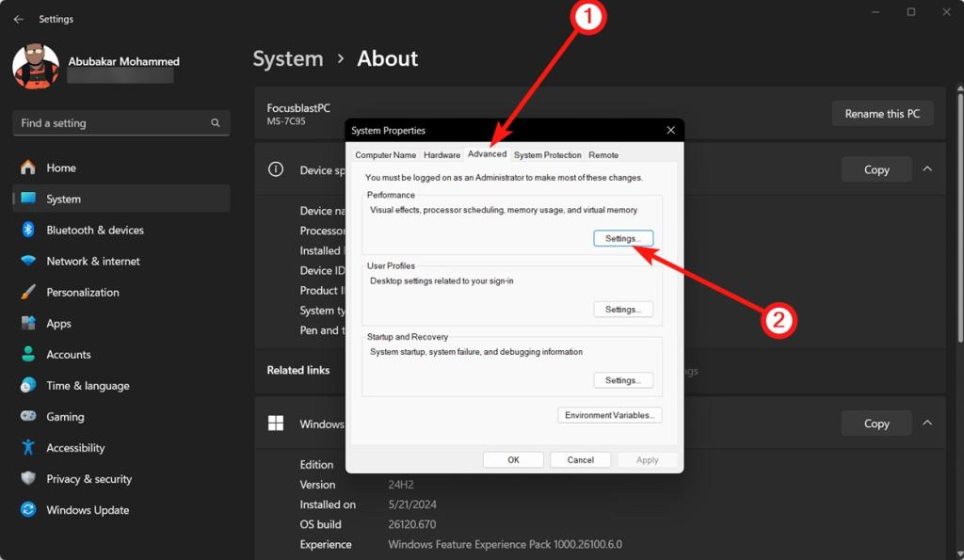Open the Remote tab

click(603, 154)
